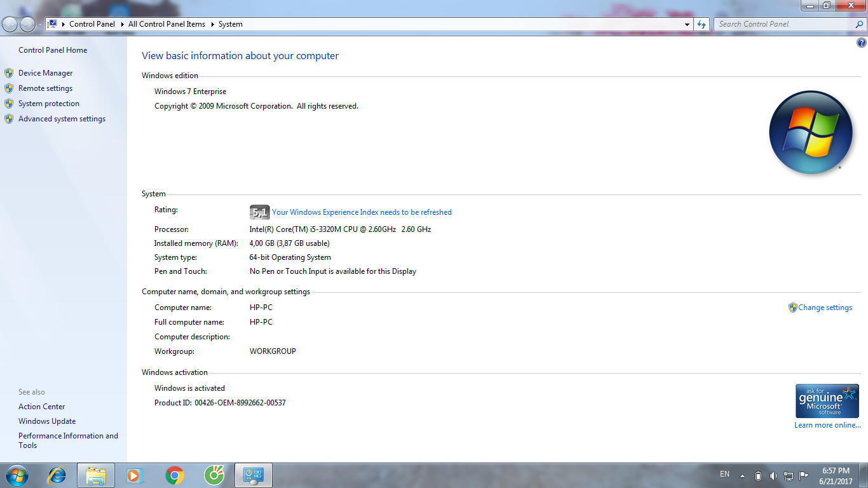Select System in the breadcrumb path
This screenshot has height=488, width=868.
coord(230,24)
